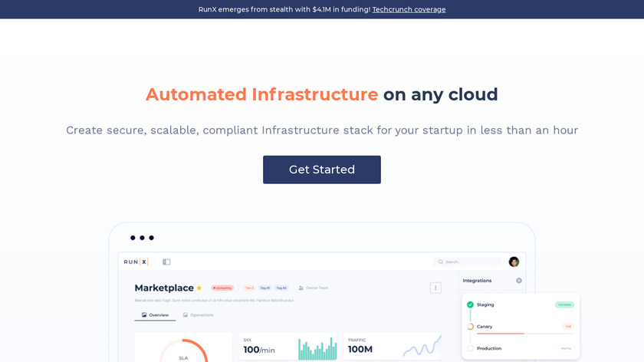Open the Techcrunch coverage link
Viewport: 644px width, 362px height.
[x=409, y=9]
